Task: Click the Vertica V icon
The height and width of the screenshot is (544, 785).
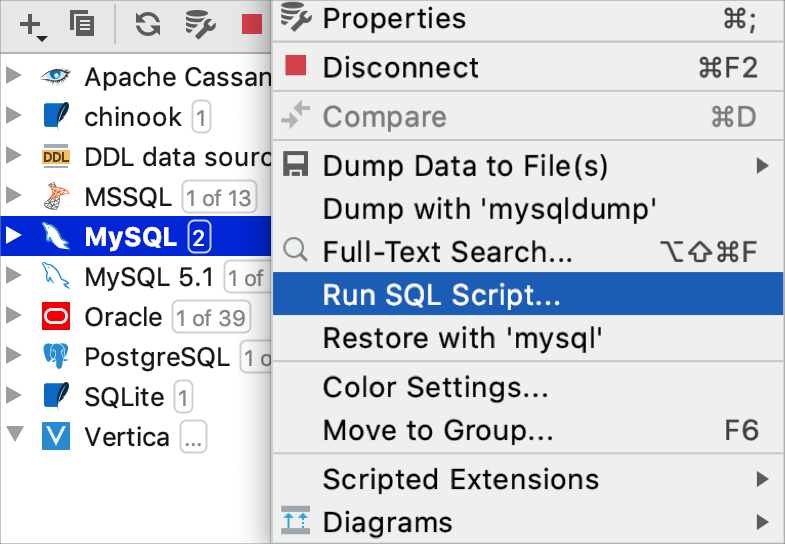Action: tap(56, 436)
